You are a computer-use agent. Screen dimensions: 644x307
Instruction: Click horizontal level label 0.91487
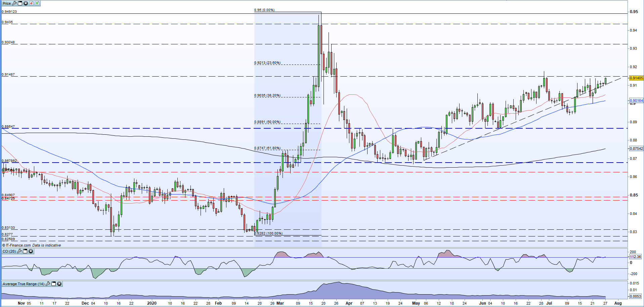8,75
